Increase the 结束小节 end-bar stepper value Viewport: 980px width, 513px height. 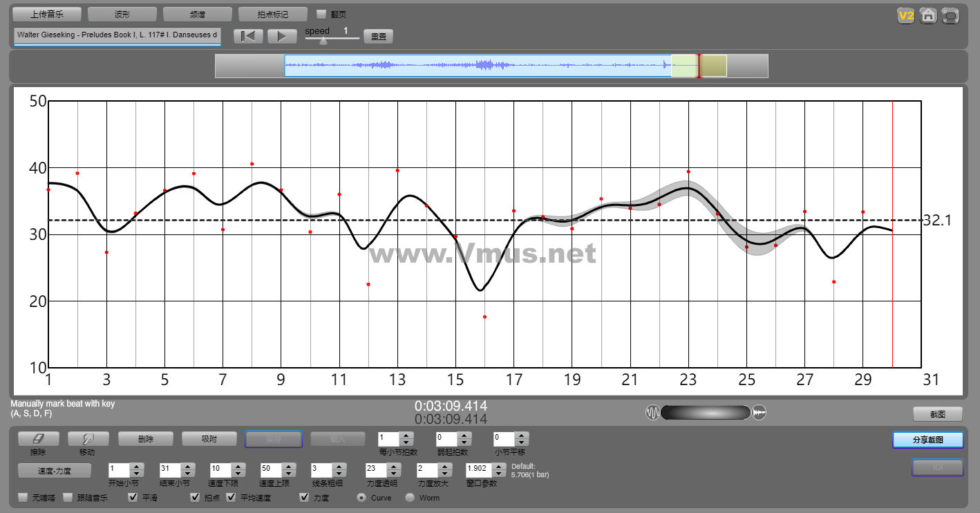[x=188, y=465]
